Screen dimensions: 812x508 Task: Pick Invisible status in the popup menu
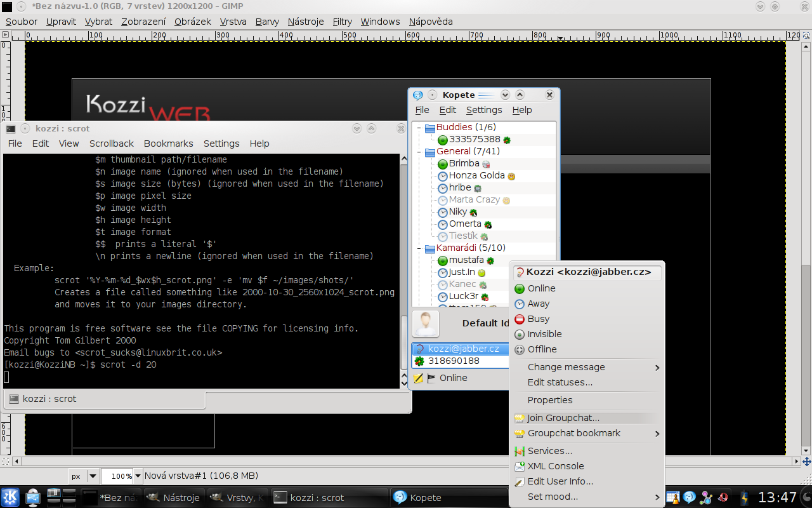click(x=587, y=334)
